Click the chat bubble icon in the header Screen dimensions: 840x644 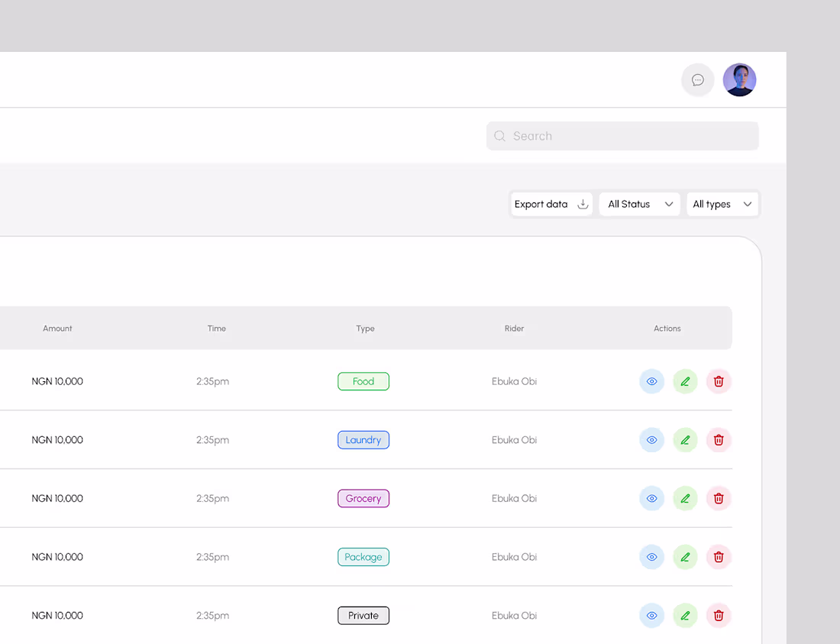[697, 79]
